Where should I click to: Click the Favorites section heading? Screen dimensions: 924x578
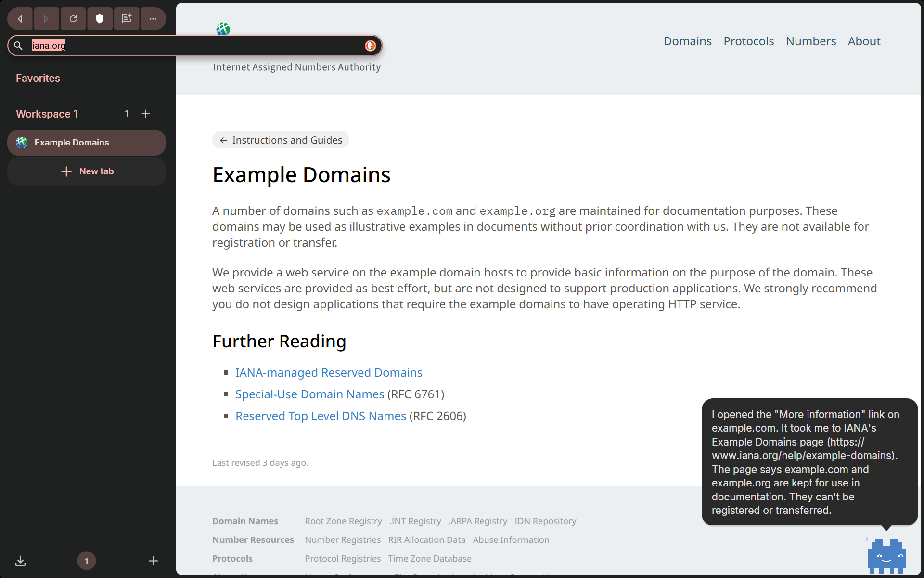(38, 78)
